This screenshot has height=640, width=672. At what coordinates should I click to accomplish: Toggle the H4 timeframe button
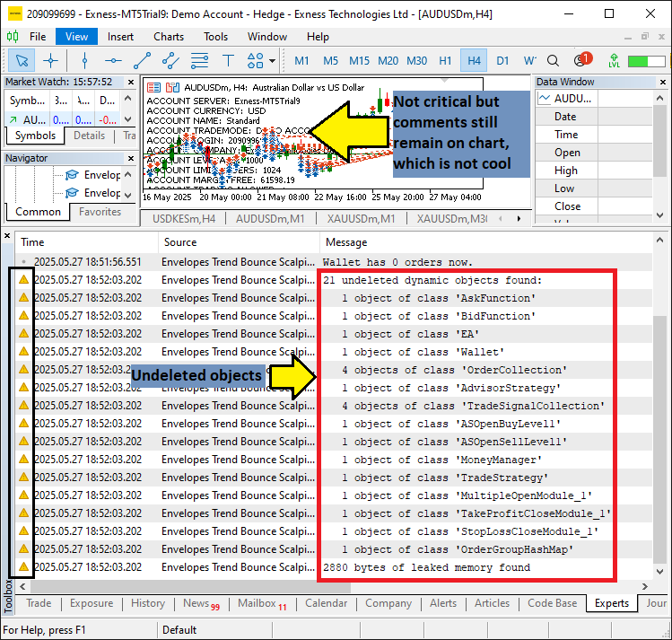474,61
